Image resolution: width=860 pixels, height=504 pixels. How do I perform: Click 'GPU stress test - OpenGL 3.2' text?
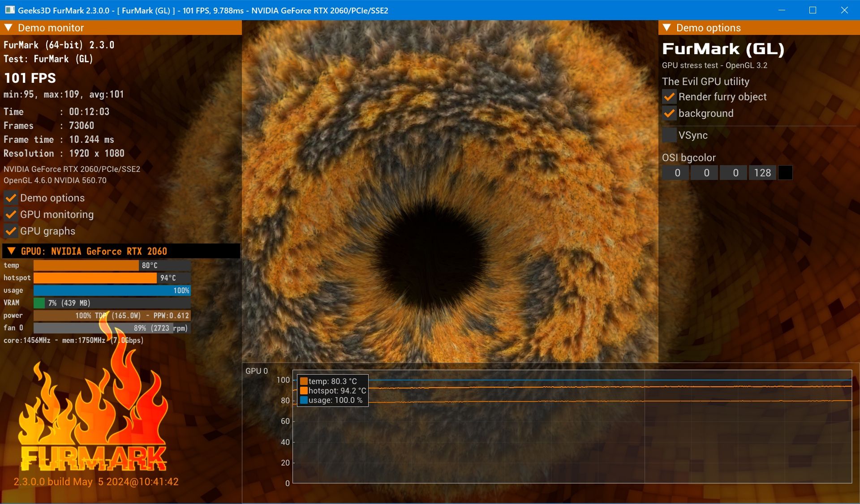coord(714,65)
